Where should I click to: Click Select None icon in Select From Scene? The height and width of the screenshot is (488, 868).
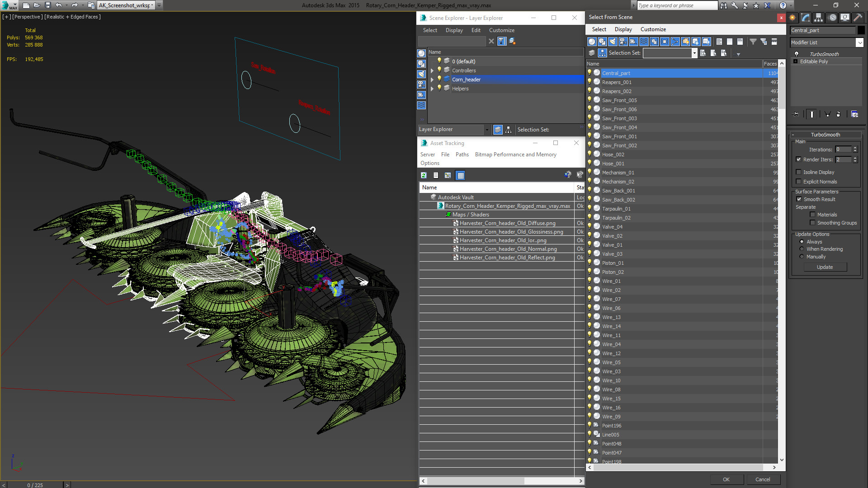point(730,42)
